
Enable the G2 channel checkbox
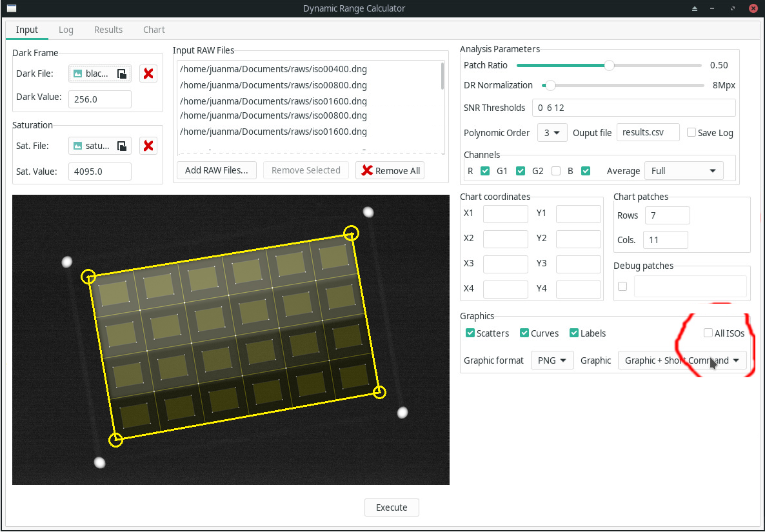pos(555,171)
